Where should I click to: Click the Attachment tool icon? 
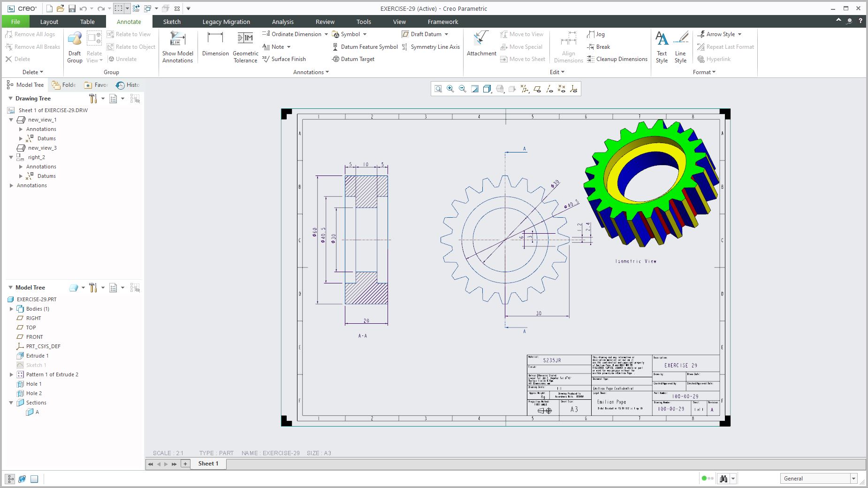pyautogui.click(x=481, y=45)
